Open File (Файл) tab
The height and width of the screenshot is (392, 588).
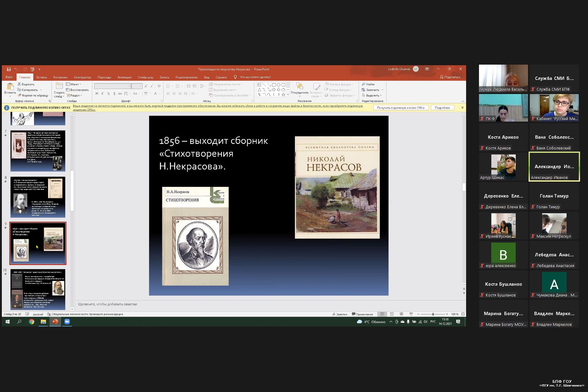9,77
